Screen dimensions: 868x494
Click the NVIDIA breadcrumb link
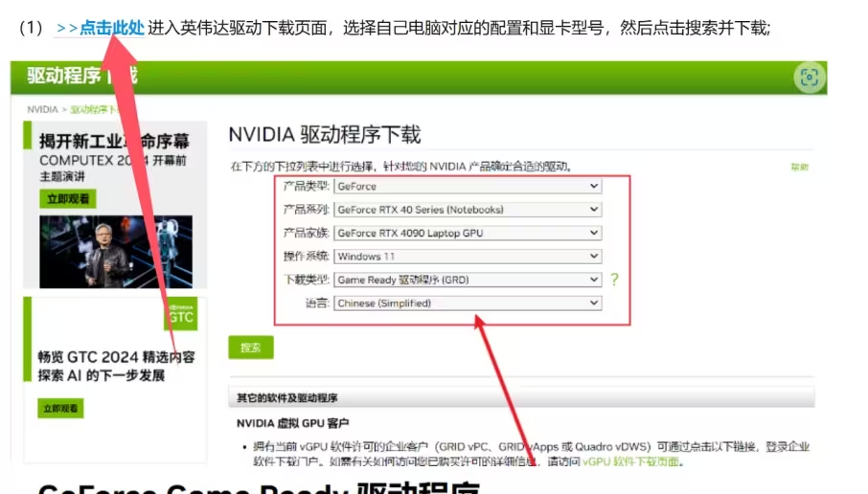click(x=42, y=110)
